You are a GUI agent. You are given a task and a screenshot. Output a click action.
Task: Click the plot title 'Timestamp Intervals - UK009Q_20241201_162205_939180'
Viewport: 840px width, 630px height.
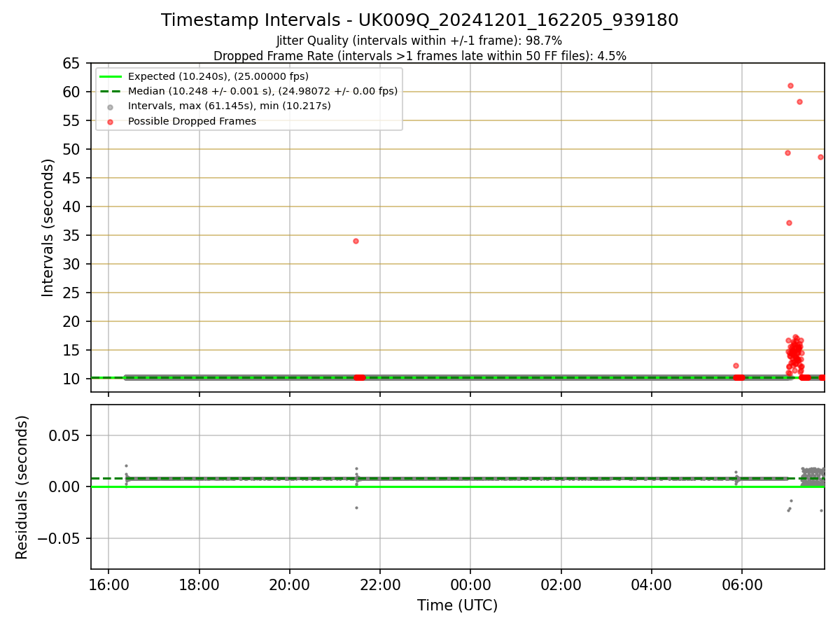419,20
